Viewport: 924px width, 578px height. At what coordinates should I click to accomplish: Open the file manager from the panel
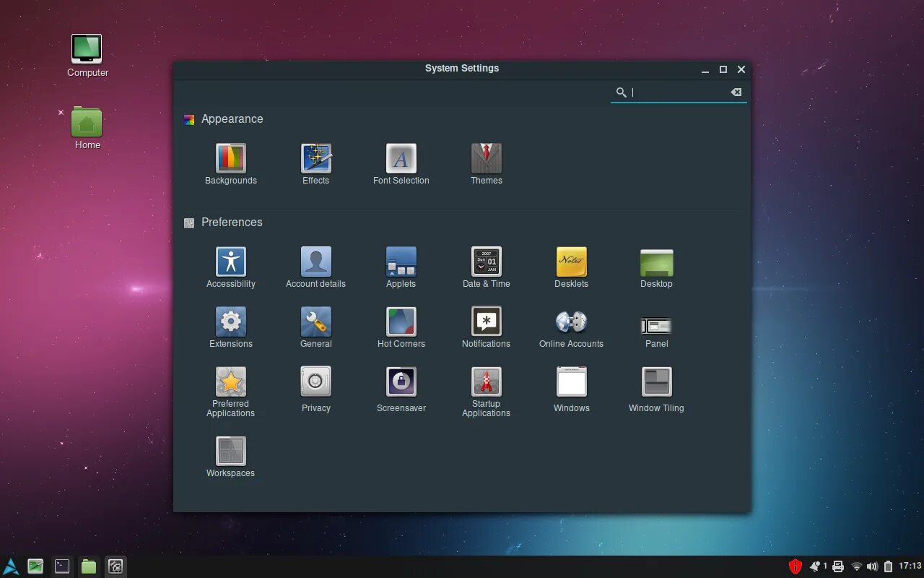tap(89, 566)
